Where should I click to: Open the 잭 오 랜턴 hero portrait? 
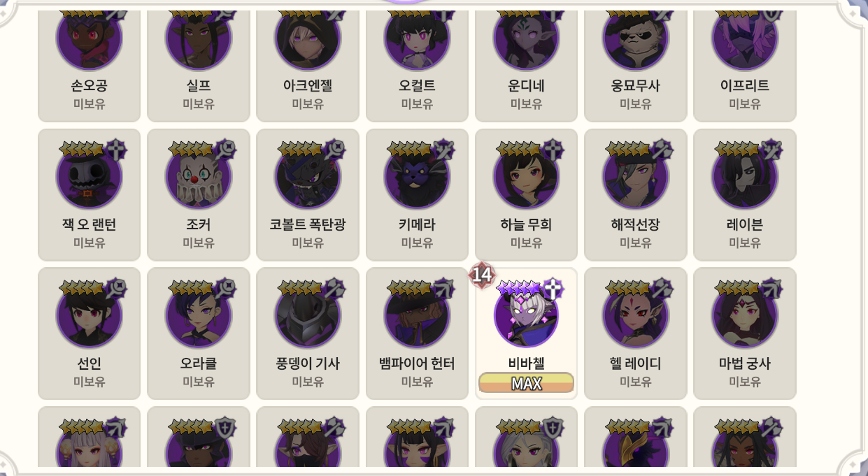click(x=89, y=176)
